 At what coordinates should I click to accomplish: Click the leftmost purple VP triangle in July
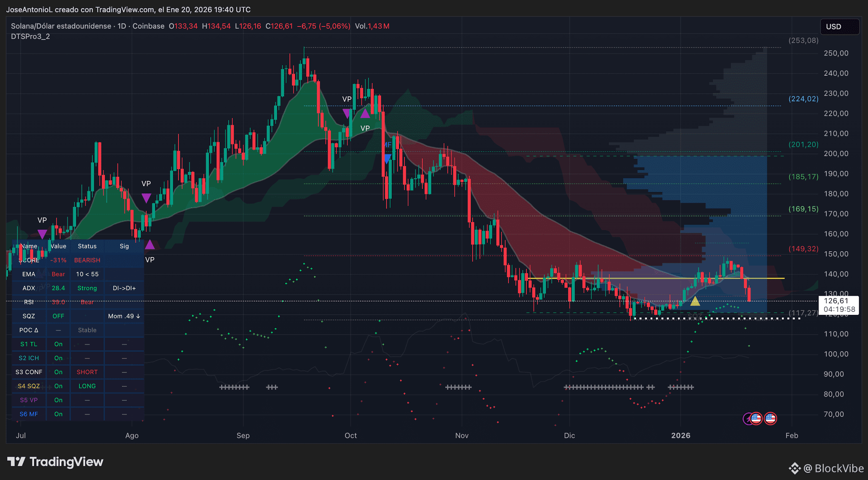(42, 234)
